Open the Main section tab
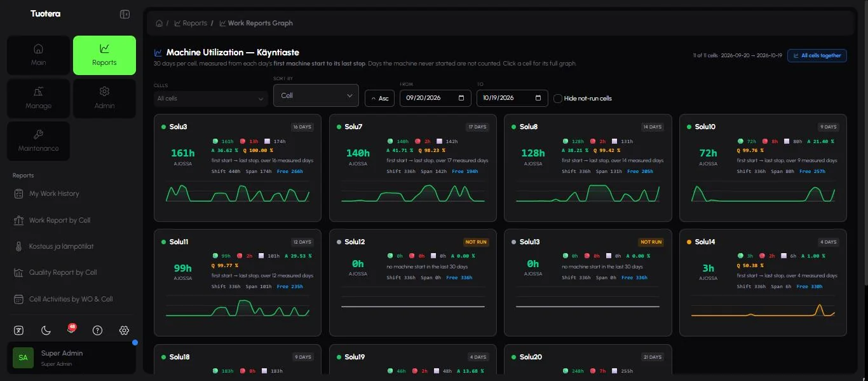Viewport: 868px width, 381px height. point(38,55)
